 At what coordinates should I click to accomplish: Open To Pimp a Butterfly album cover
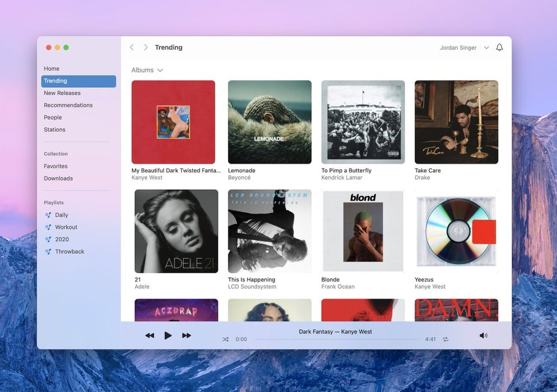coord(363,122)
